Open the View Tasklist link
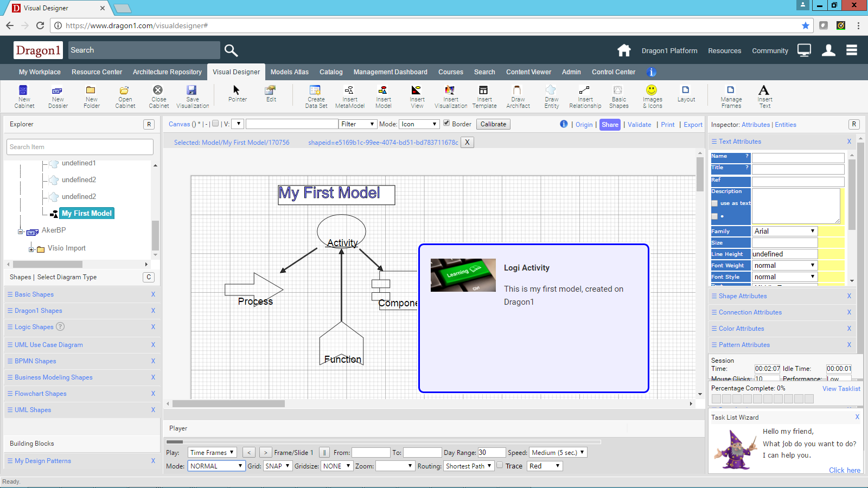 [x=841, y=389]
